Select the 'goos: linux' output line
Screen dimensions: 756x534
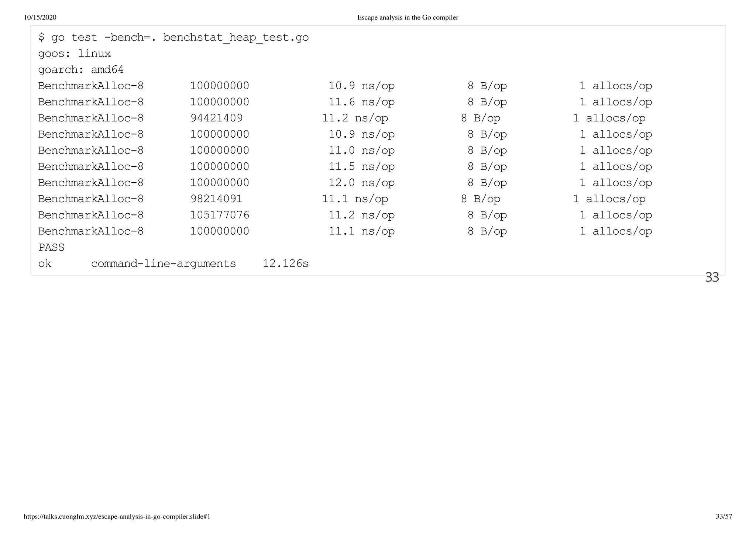(75, 54)
